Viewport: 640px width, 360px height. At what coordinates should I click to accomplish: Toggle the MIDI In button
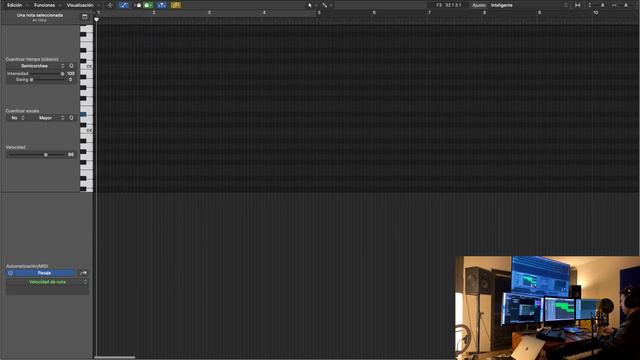138,5
